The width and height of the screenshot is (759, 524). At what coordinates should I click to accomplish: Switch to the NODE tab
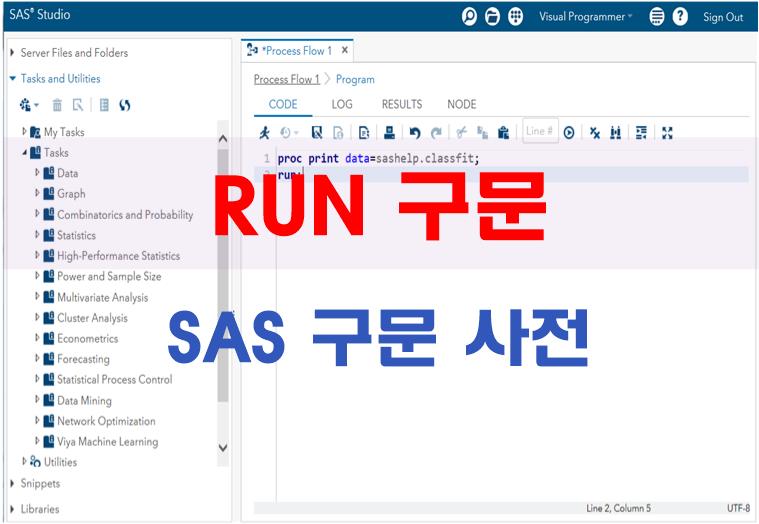pyautogui.click(x=461, y=104)
